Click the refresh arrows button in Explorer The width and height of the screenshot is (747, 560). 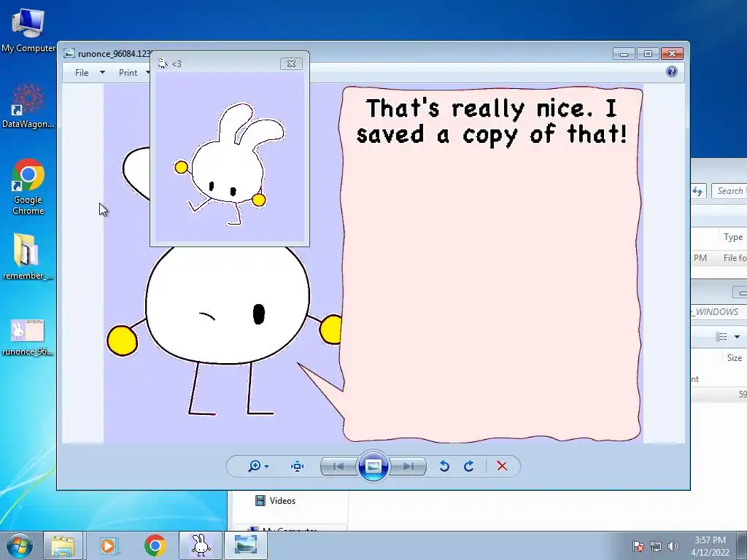(698, 191)
